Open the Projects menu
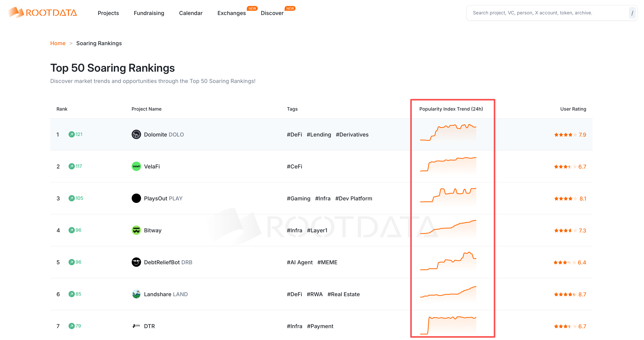The height and width of the screenshot is (340, 644). tap(108, 13)
